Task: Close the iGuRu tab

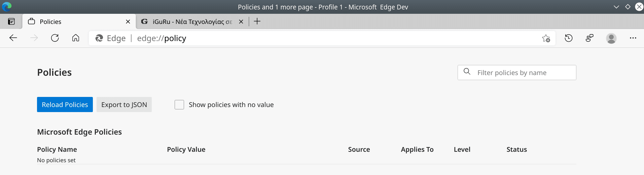Action: [x=241, y=22]
